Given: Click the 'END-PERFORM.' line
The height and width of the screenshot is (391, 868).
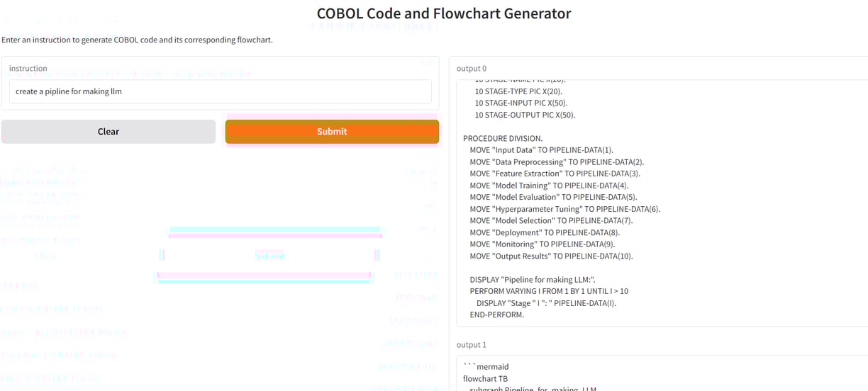Looking at the screenshot, I should point(496,314).
